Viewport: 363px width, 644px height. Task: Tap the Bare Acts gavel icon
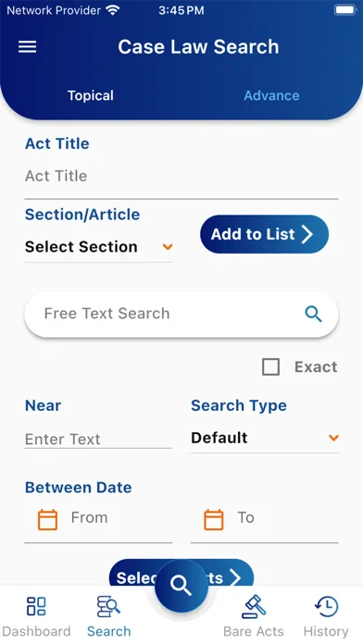(x=254, y=606)
